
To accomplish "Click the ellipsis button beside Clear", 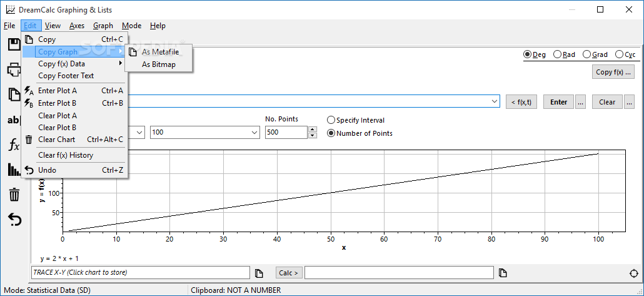I will pyautogui.click(x=629, y=102).
